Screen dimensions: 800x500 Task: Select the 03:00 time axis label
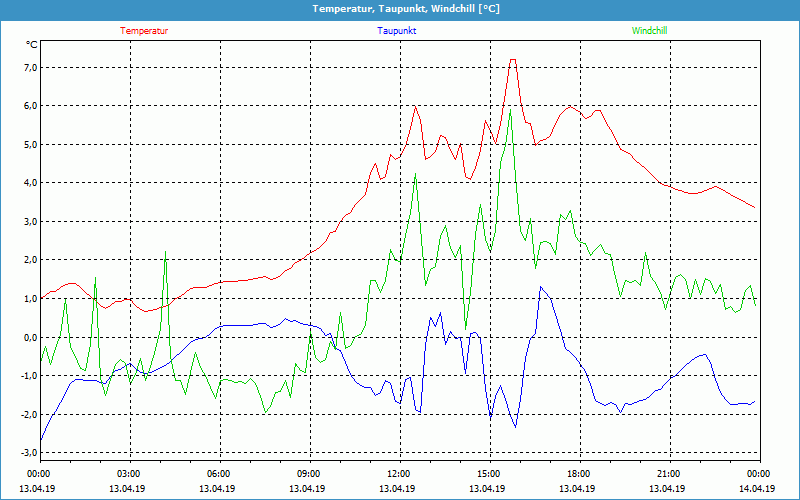129,474
